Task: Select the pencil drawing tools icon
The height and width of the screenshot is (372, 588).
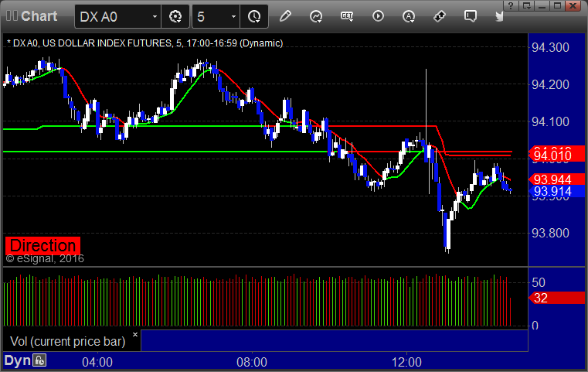Action: point(285,16)
